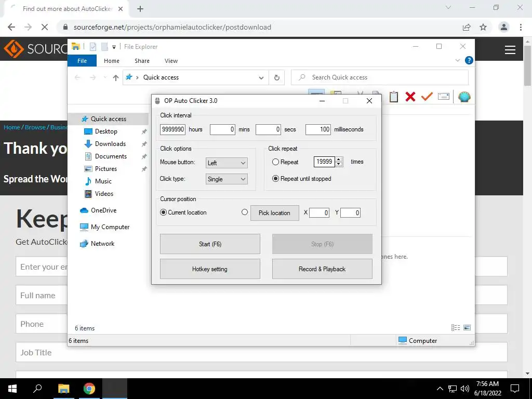
Task: Click Chrome's bookmark star icon
Action: point(483,27)
